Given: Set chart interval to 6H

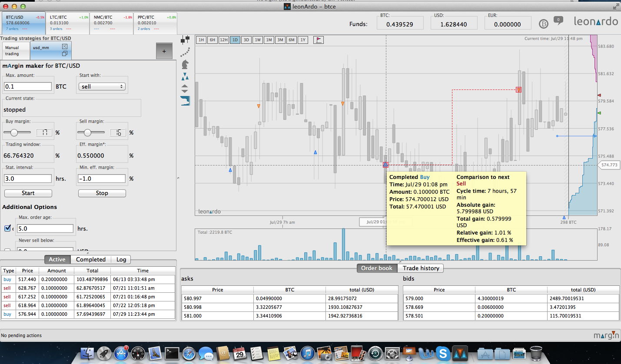Looking at the screenshot, I should click(x=213, y=40).
